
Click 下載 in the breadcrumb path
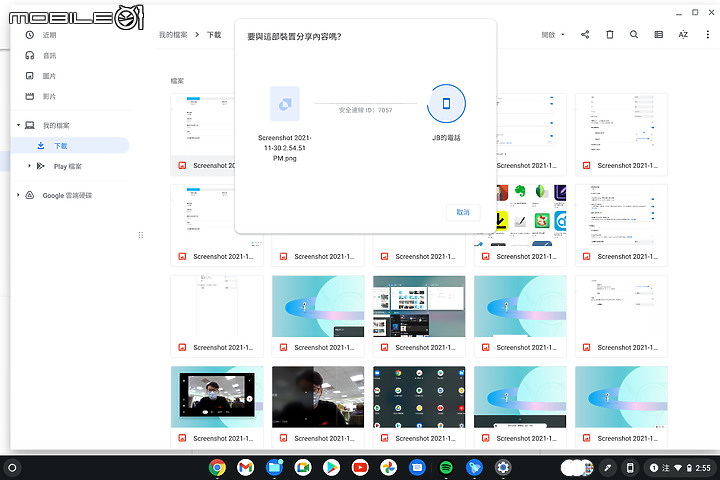click(x=214, y=34)
